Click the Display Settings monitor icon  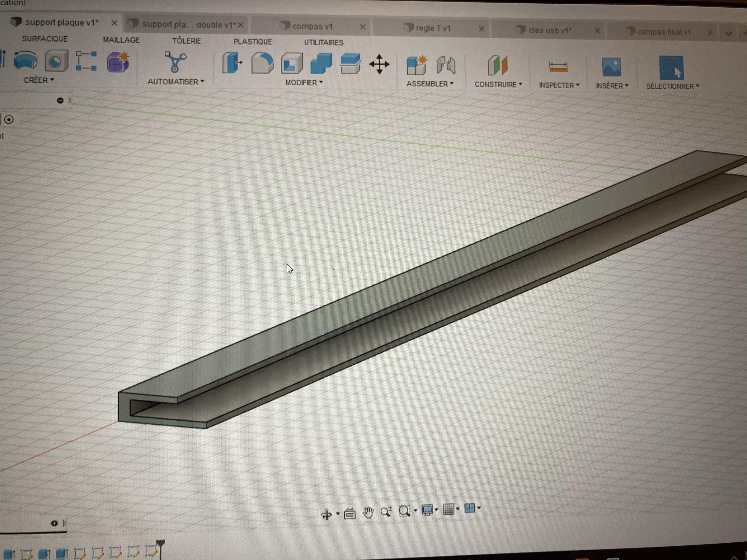pos(427,510)
